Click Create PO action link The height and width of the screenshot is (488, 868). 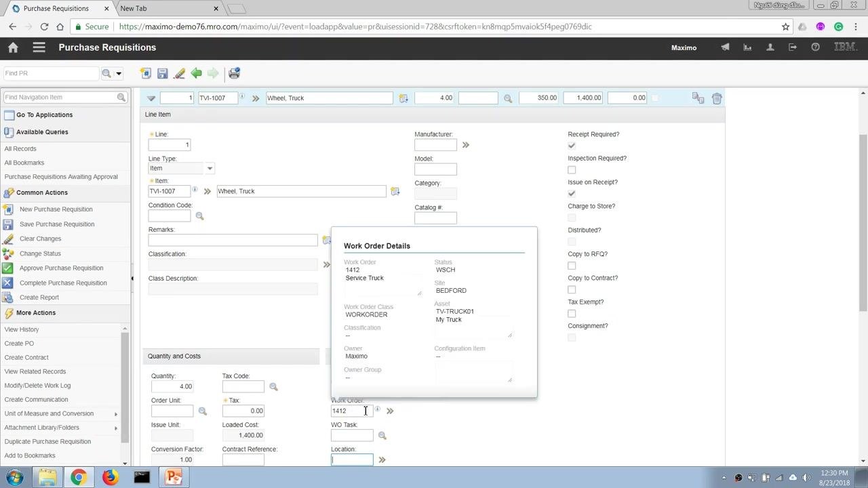pyautogui.click(x=19, y=344)
